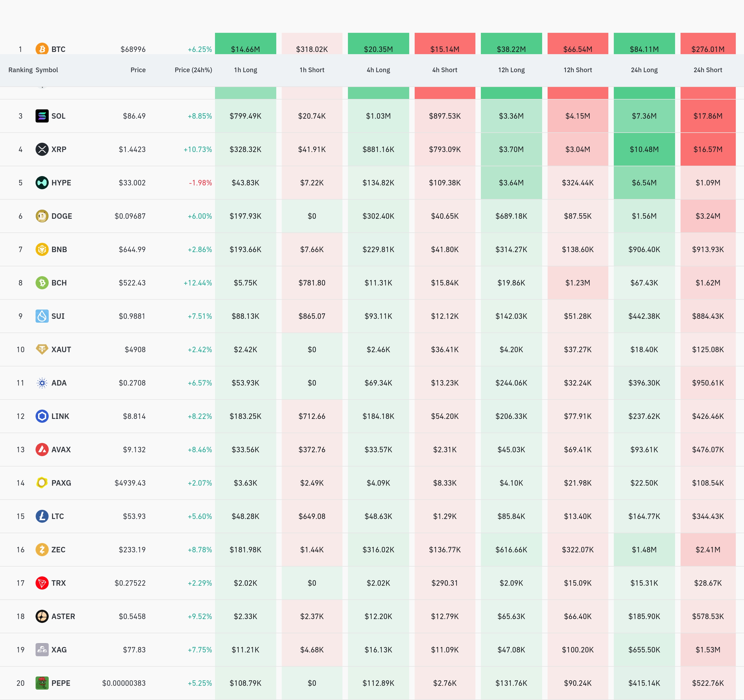Open the ASTER symbol link

click(63, 616)
